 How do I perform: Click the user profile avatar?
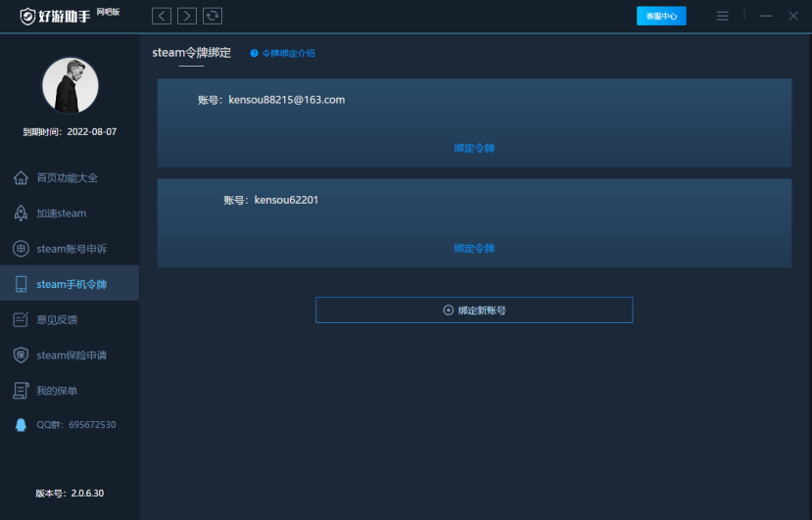[71, 85]
